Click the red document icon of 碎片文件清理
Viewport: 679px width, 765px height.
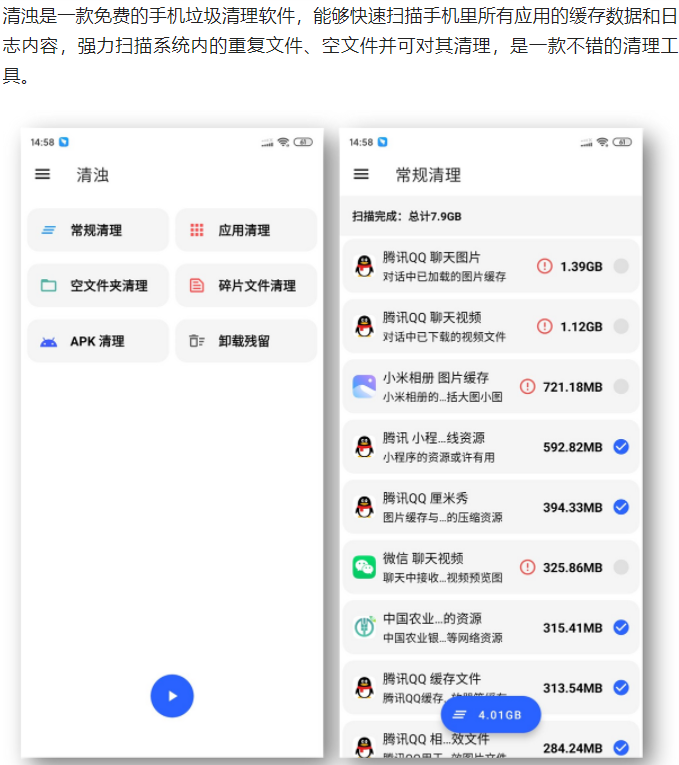click(197, 285)
